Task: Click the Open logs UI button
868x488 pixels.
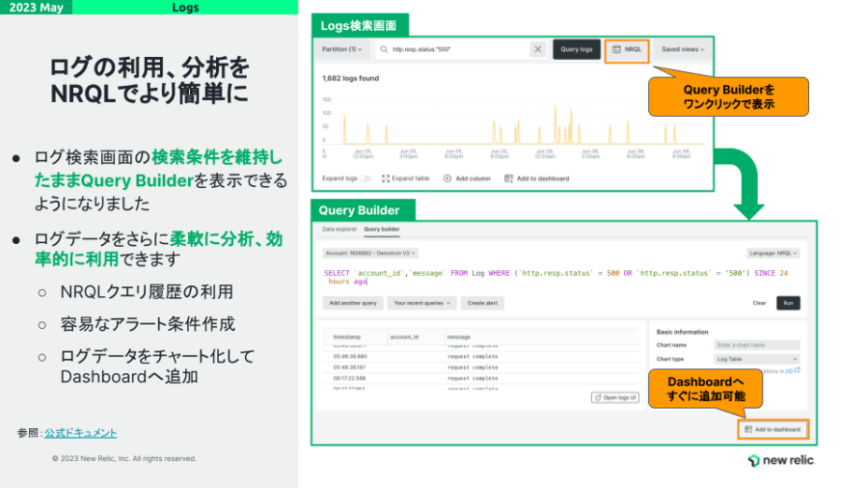Action: [x=615, y=397]
